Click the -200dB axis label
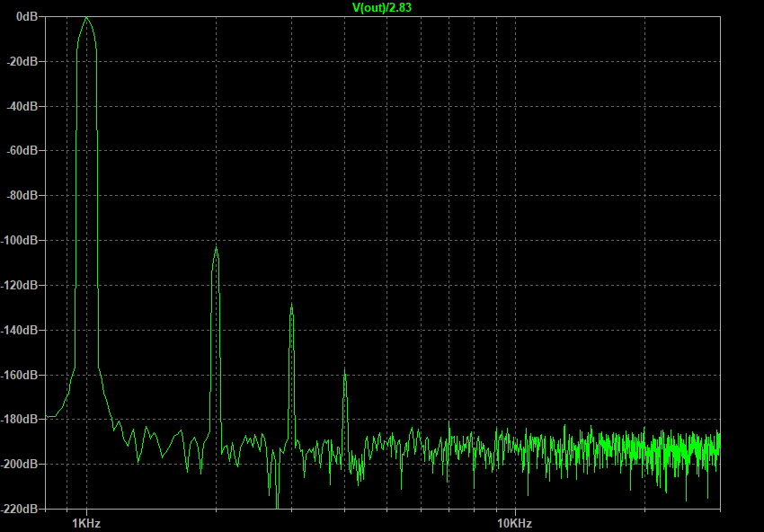This screenshot has height=532, width=764. pos(20,464)
